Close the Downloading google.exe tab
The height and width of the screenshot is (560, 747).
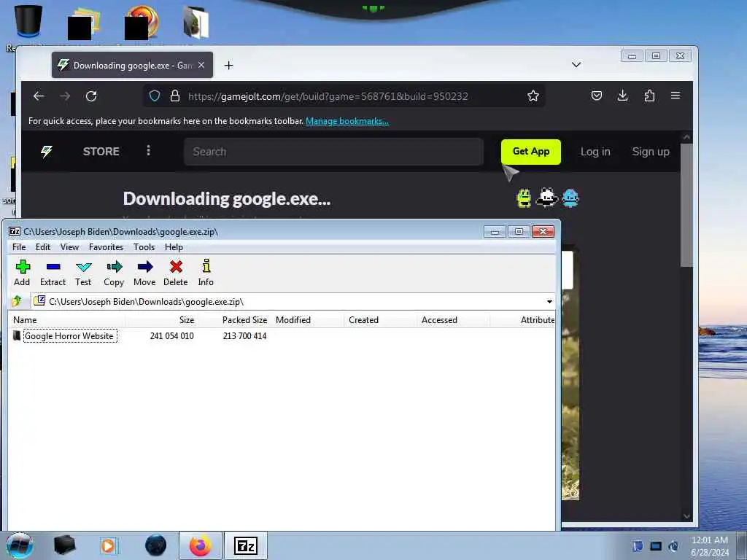pyautogui.click(x=201, y=65)
